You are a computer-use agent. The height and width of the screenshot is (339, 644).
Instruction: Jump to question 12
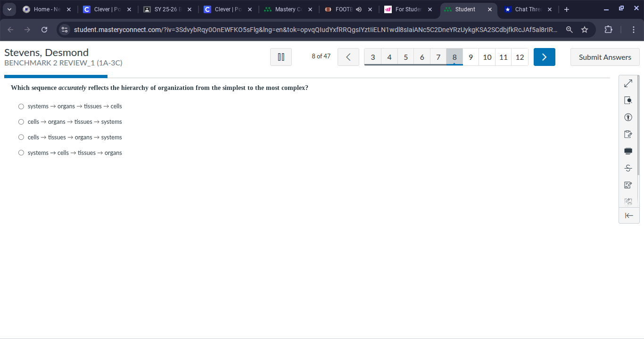click(520, 57)
